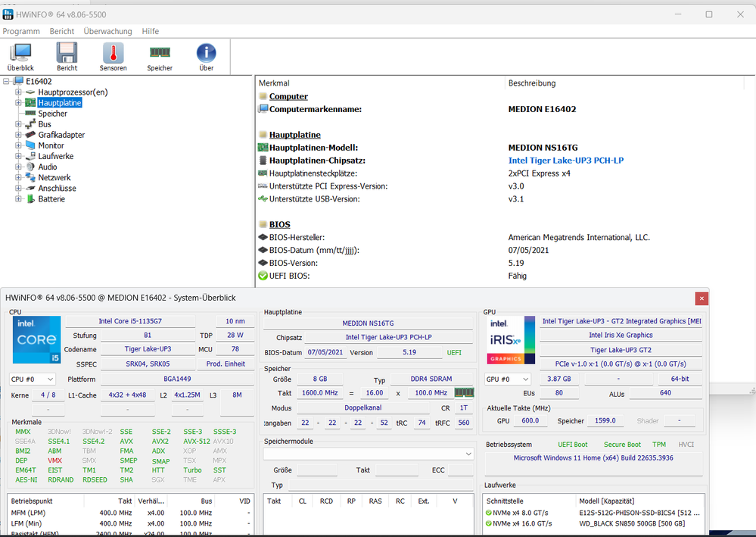Open the Speichermodule selection dropdown

coord(369,454)
